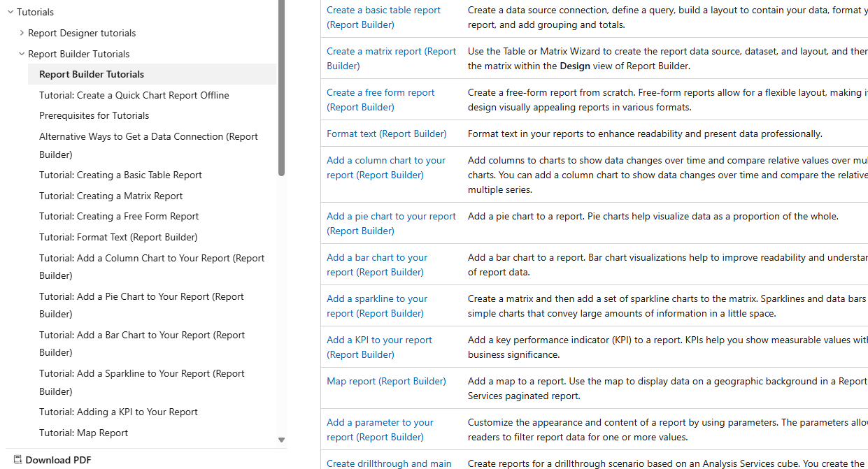The width and height of the screenshot is (868, 469).
Task: Select Report Builder Tutorials highlighted item
Action: (152, 74)
